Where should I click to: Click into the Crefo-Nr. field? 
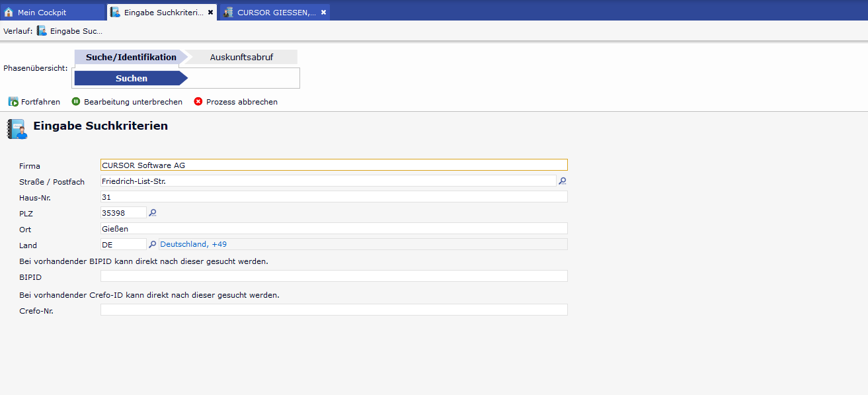(x=333, y=310)
